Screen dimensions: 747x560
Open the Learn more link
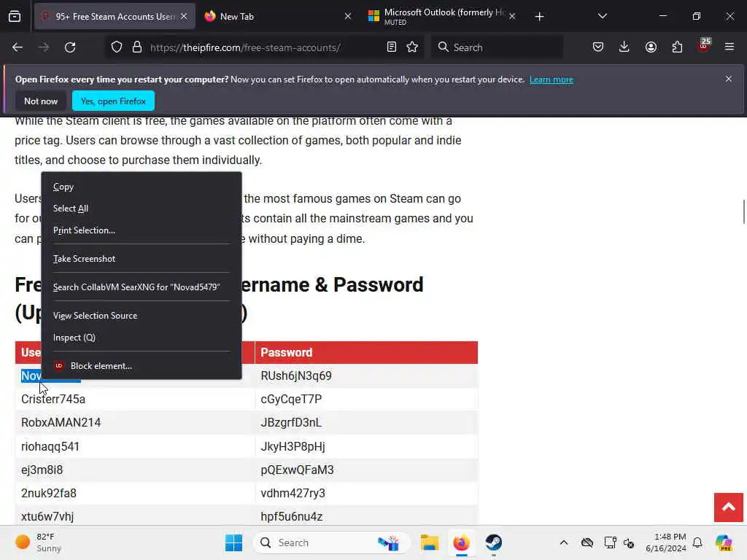coord(551,79)
